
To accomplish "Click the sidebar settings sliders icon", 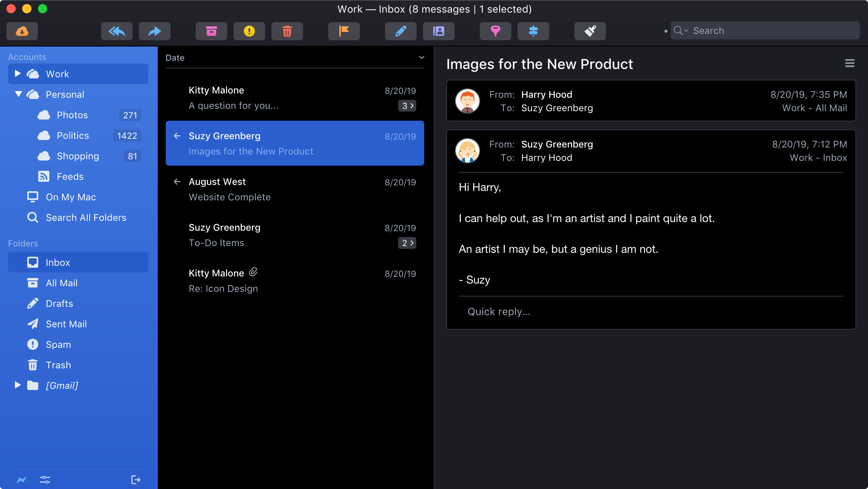I will [x=45, y=480].
